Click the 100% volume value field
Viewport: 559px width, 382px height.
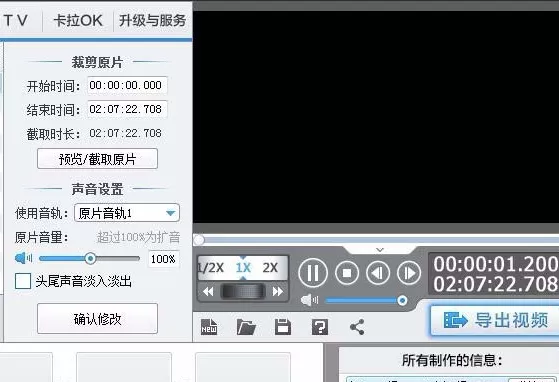point(163,259)
